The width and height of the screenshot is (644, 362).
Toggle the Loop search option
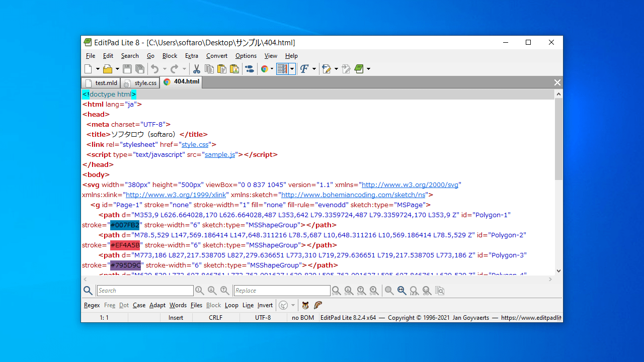tap(232, 305)
